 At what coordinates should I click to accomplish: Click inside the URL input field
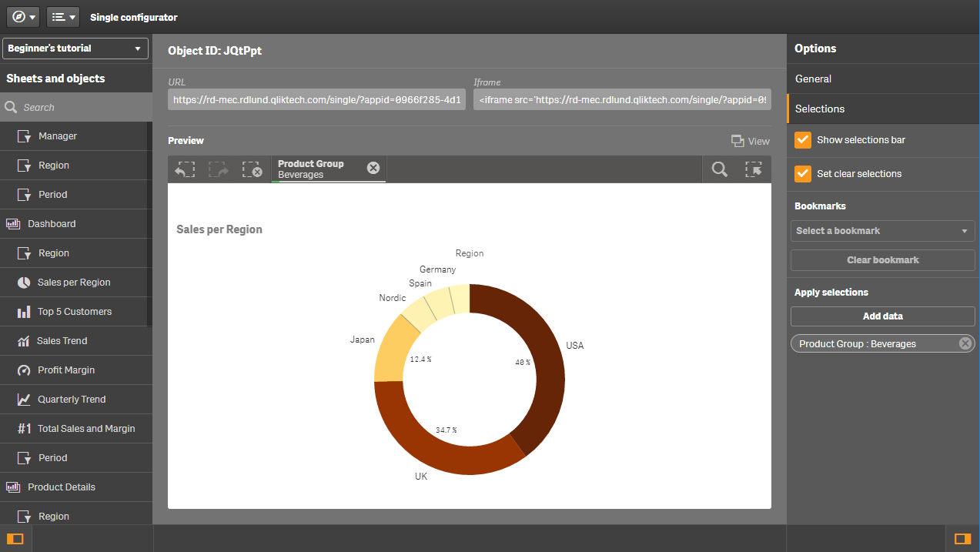coord(316,99)
